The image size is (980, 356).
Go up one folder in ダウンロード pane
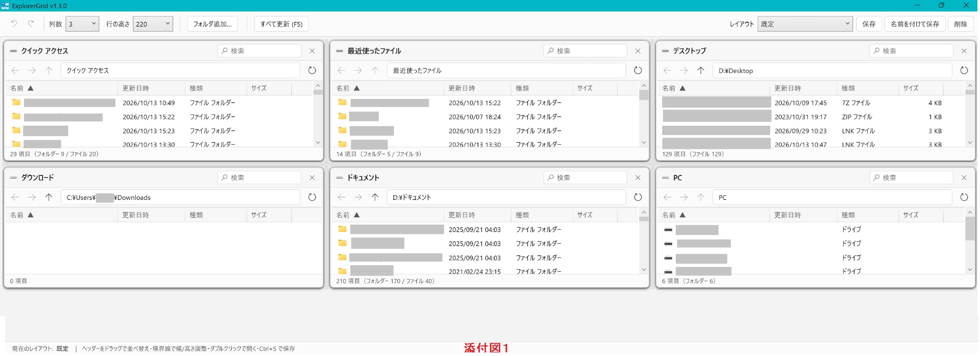point(49,197)
